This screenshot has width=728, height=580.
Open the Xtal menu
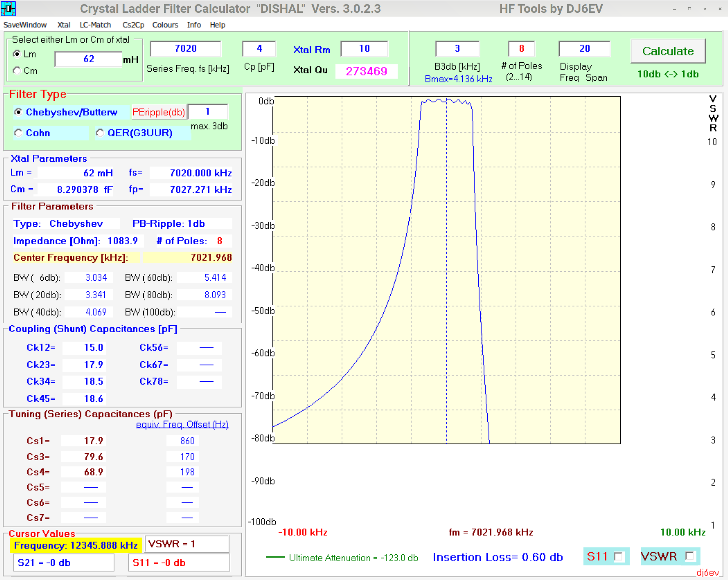pos(64,25)
